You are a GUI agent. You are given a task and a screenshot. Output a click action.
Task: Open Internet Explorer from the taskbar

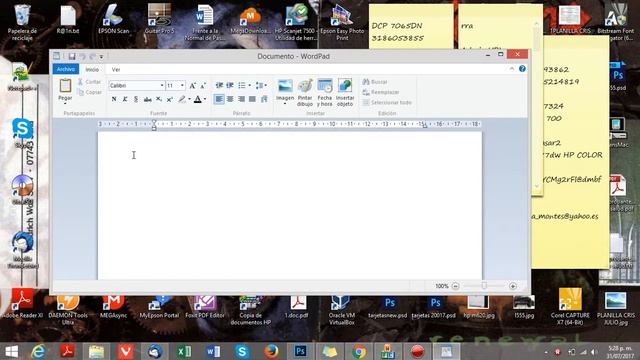point(38,351)
